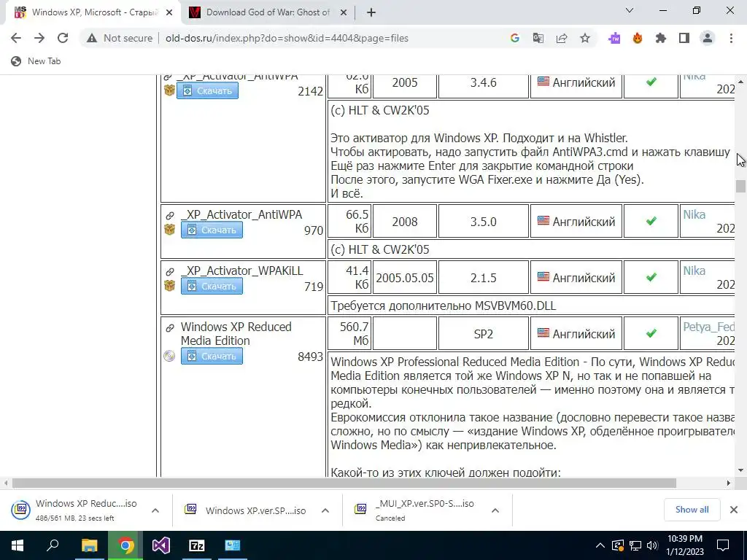747x560 pixels.
Task: Open Nika uploader link in 3.5.0 row
Action: click(x=694, y=215)
